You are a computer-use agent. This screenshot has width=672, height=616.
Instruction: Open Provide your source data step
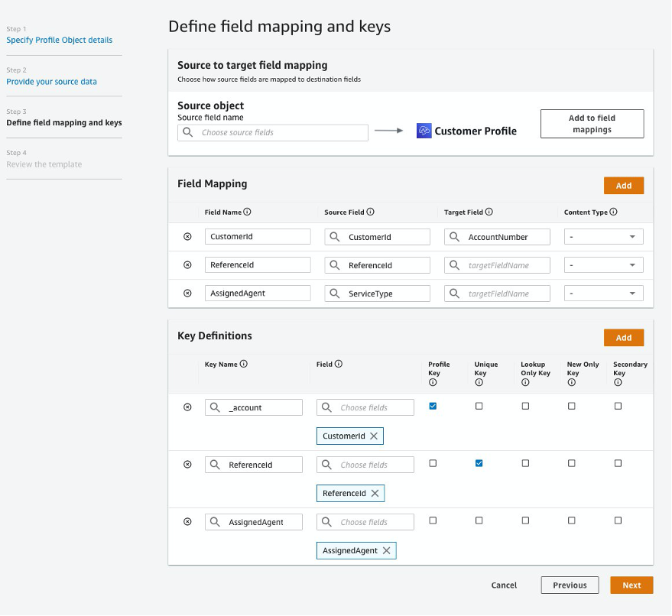click(x=52, y=82)
